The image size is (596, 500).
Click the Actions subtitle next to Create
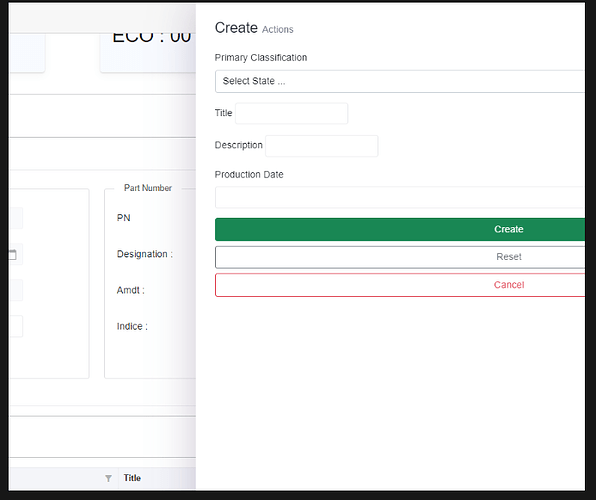[x=277, y=30]
